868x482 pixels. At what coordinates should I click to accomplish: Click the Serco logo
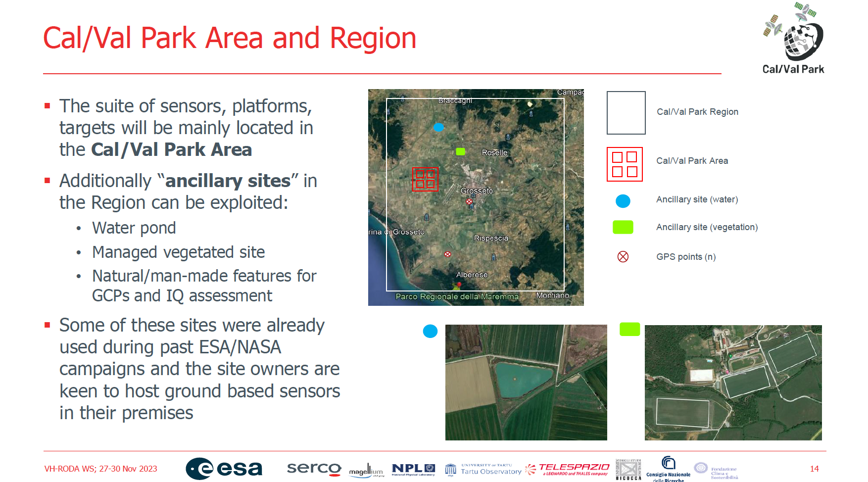click(x=314, y=468)
